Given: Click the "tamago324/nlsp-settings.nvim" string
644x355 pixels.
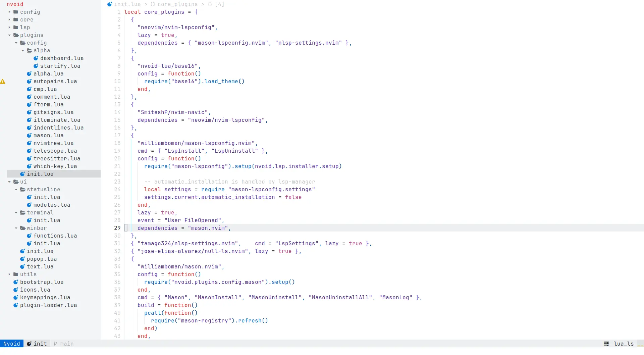Looking at the screenshot, I should [188, 244].
